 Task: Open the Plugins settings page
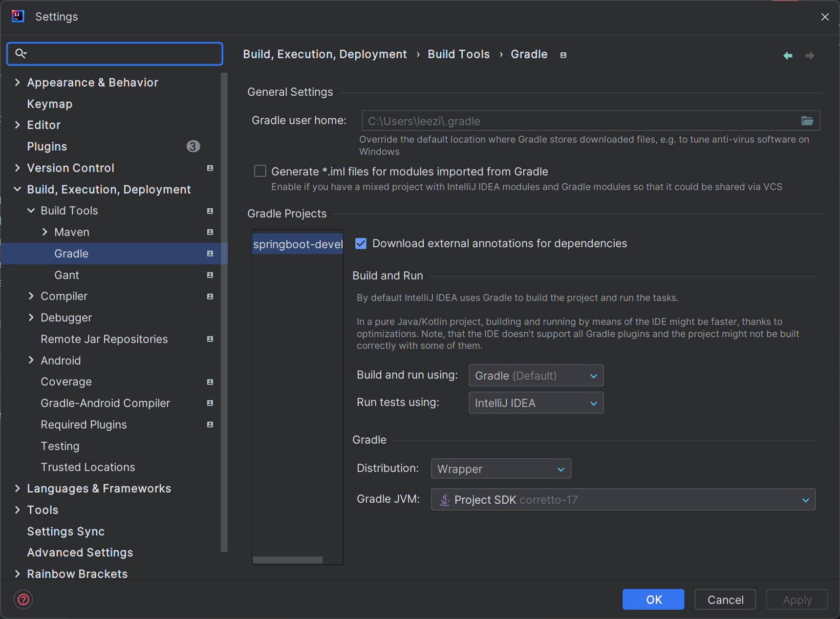click(x=47, y=147)
